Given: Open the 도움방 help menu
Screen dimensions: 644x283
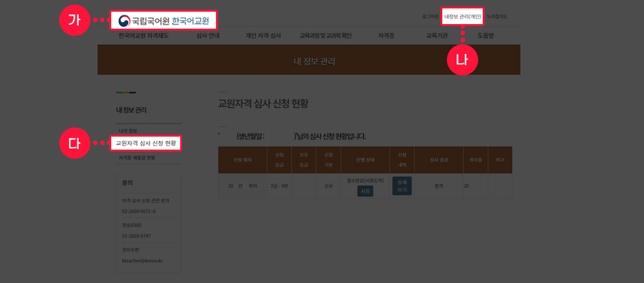Looking at the screenshot, I should click(485, 36).
